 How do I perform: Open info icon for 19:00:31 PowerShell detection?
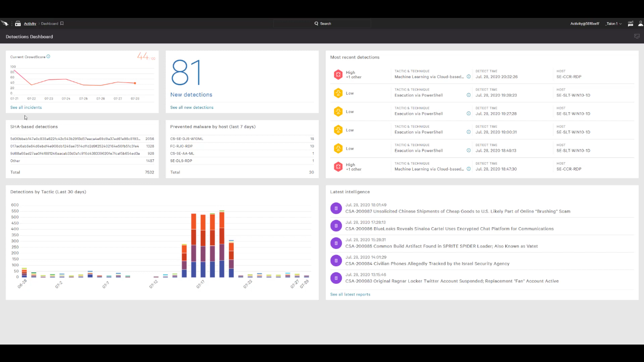pyautogui.click(x=469, y=132)
